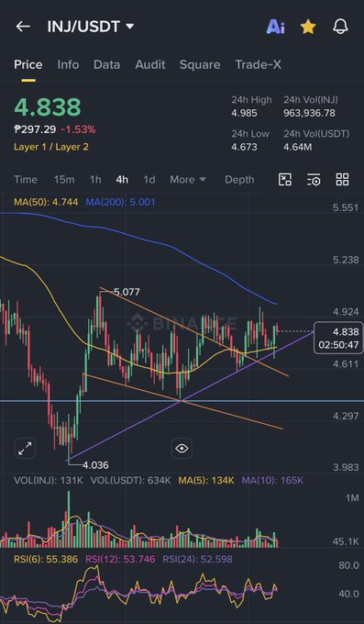Image resolution: width=364 pixels, height=624 pixels.
Task: Go to the Square tab
Action: (200, 64)
